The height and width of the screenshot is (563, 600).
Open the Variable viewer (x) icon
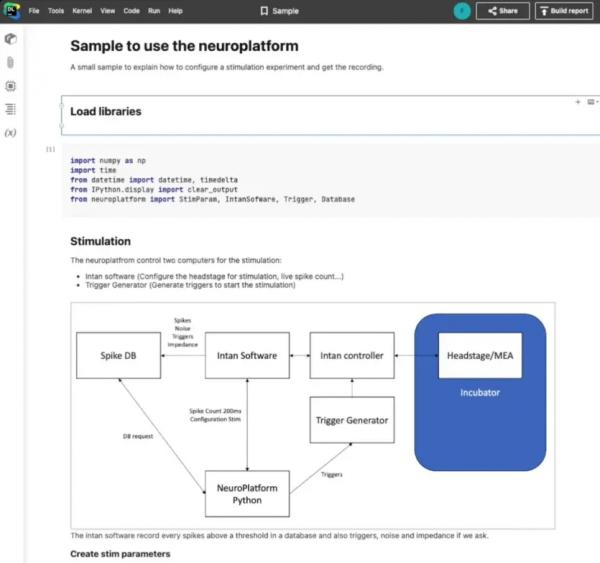pyautogui.click(x=10, y=133)
